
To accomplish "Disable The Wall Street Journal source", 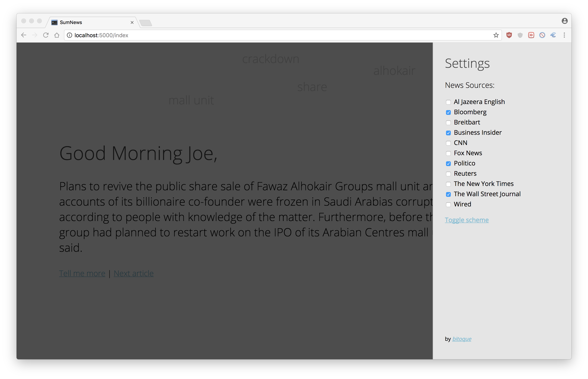I will (x=448, y=194).
